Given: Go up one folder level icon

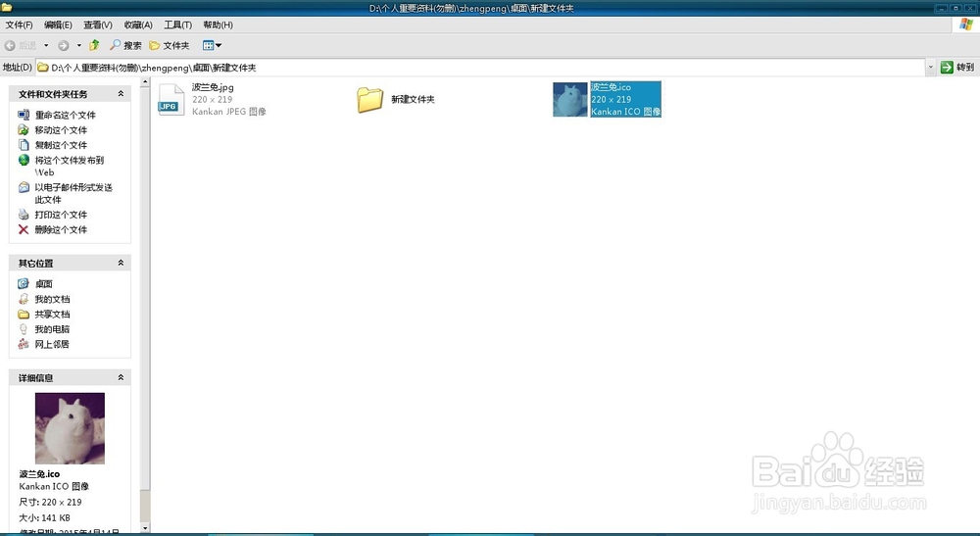Looking at the screenshot, I should (x=94, y=45).
